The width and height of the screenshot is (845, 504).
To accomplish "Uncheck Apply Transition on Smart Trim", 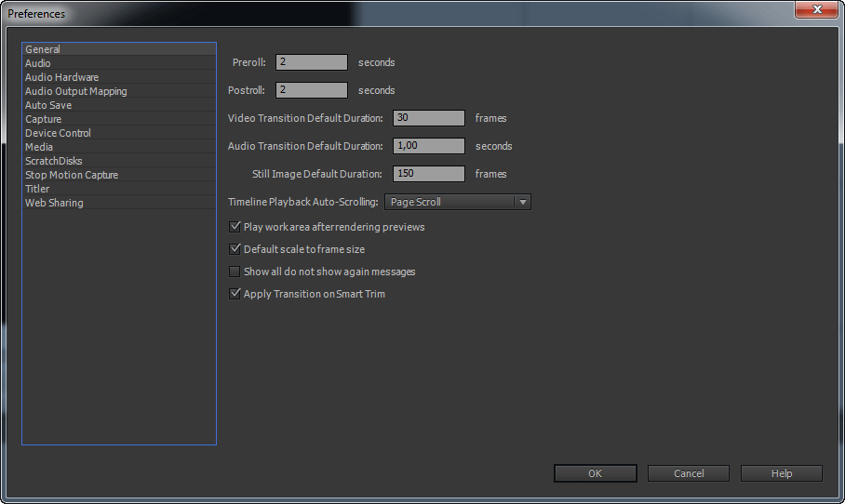I will click(x=235, y=294).
